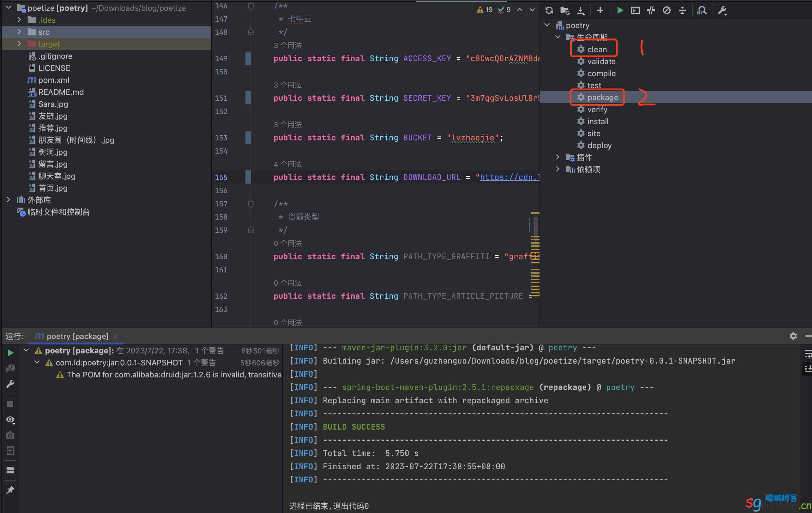Expand the 依赖项 dependencies node

click(x=558, y=169)
